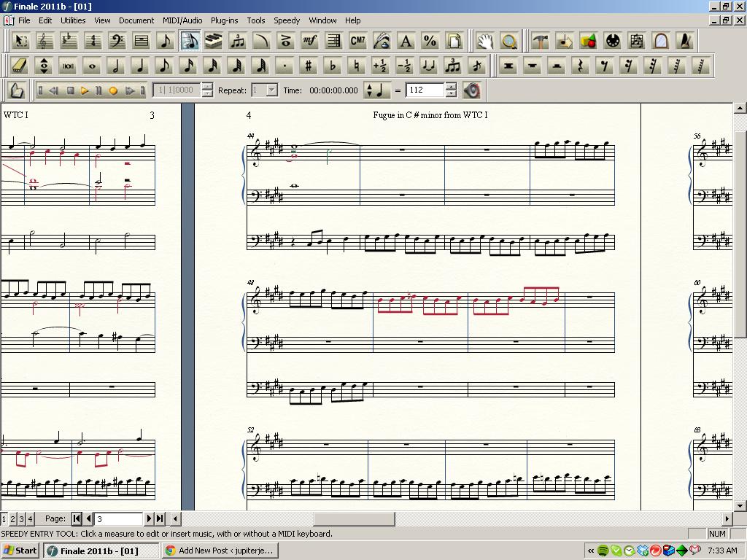Toggle augmentation dot
The width and height of the screenshot is (747, 560).
point(285,66)
